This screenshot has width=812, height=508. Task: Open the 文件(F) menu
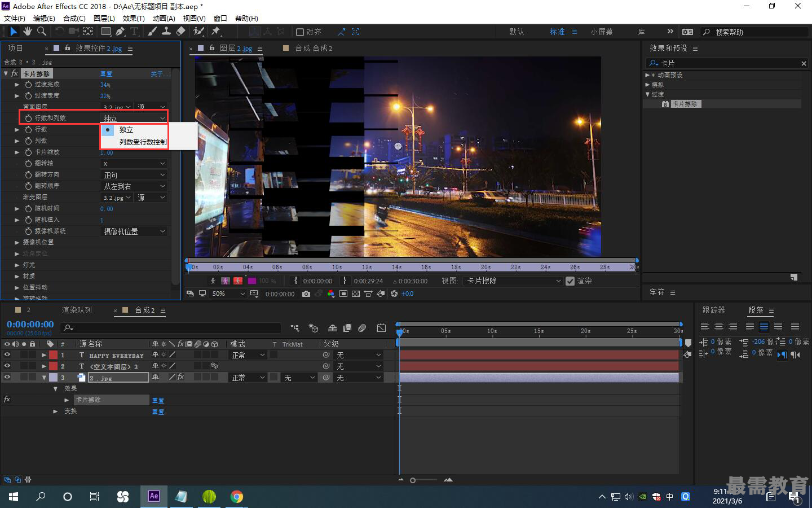pos(15,18)
